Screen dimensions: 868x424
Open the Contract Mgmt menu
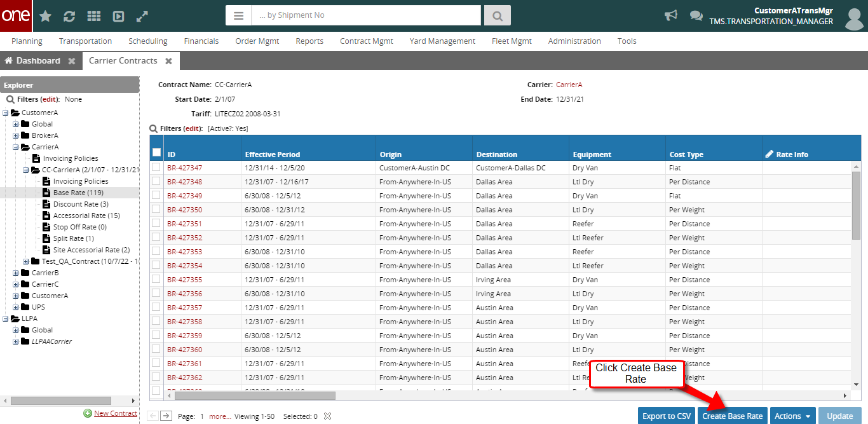tap(367, 41)
